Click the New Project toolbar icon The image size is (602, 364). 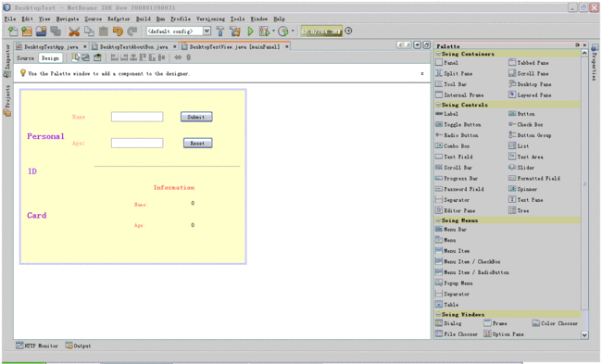(27, 31)
